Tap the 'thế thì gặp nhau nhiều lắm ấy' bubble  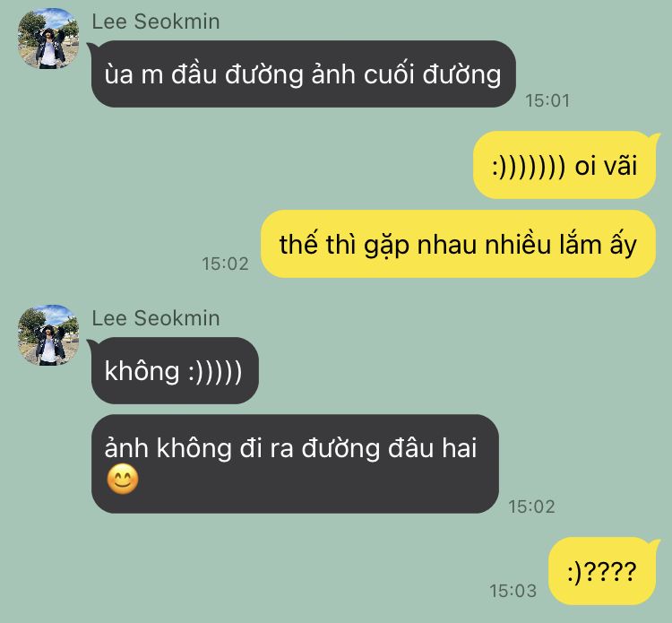(458, 244)
